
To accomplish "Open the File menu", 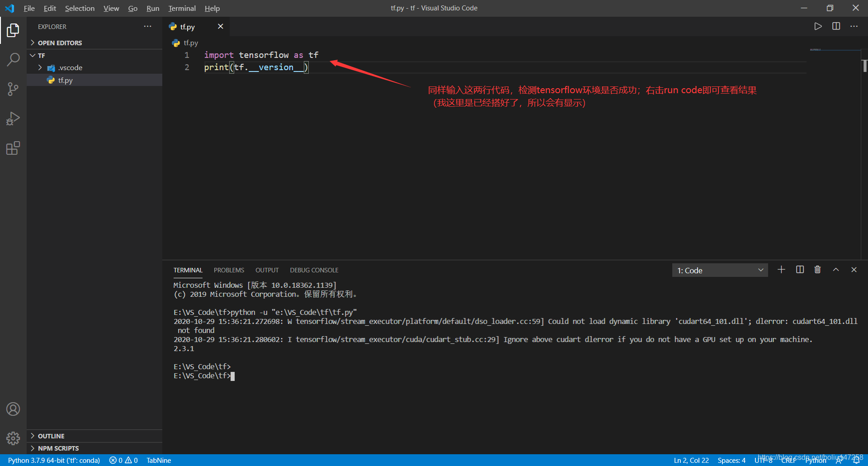I will pos(29,8).
